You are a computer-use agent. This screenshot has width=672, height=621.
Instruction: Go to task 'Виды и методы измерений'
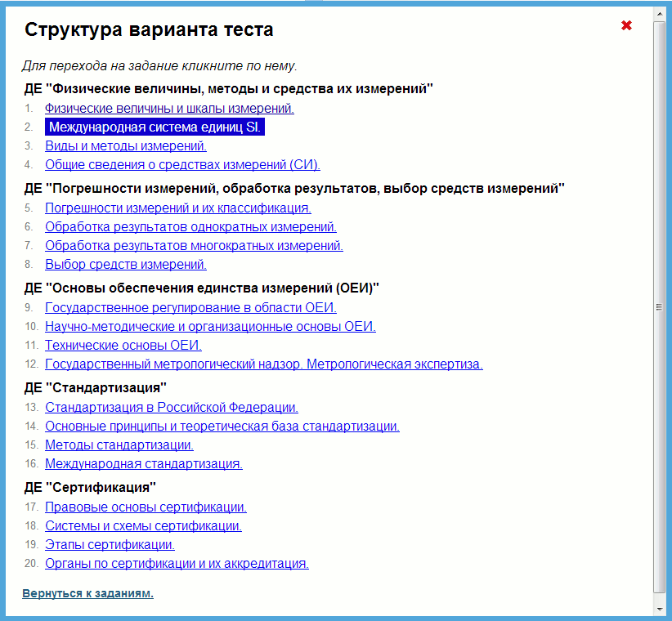coord(125,146)
